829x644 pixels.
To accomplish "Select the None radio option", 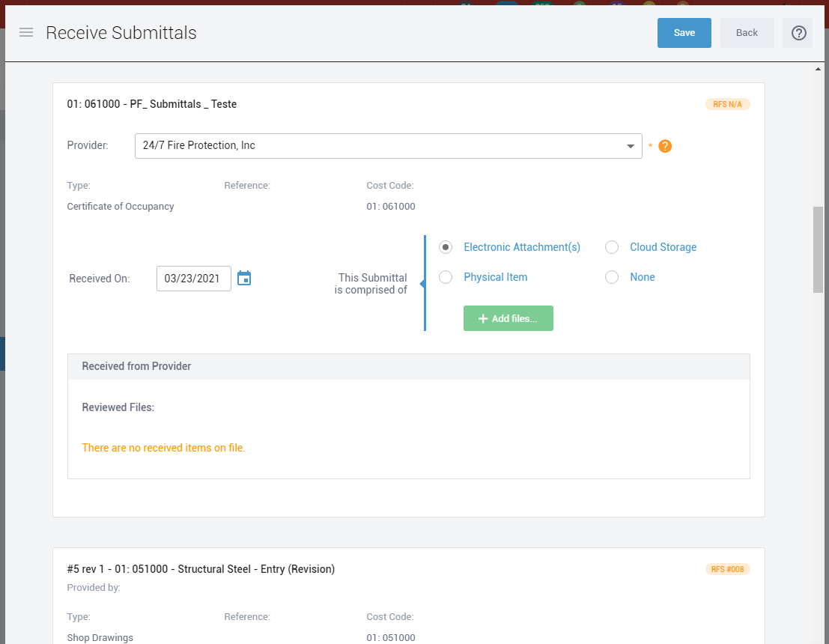I will pyautogui.click(x=612, y=277).
